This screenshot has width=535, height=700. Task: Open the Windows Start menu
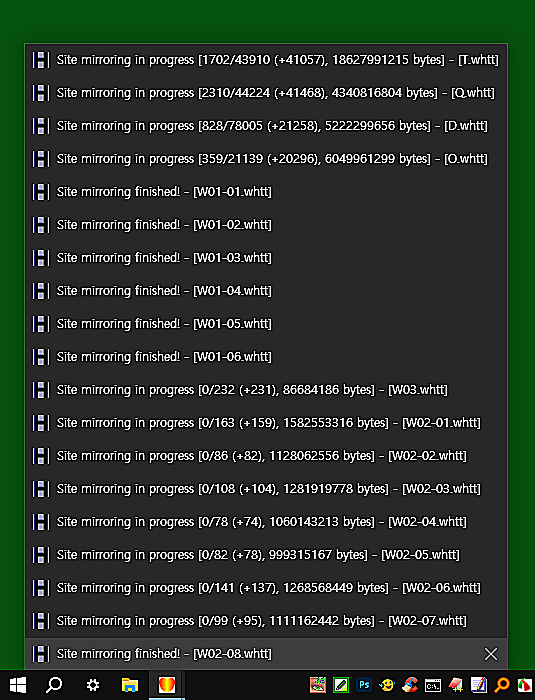(x=18, y=684)
